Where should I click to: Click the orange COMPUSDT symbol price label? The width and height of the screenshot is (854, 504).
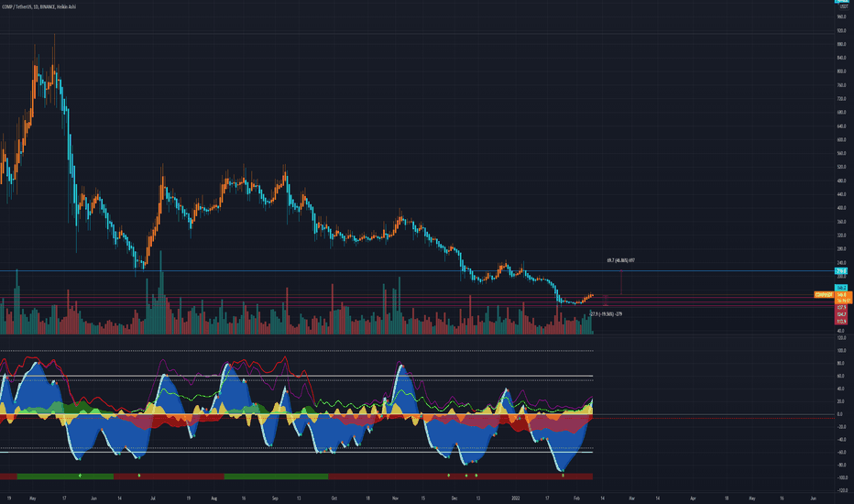(x=824, y=295)
